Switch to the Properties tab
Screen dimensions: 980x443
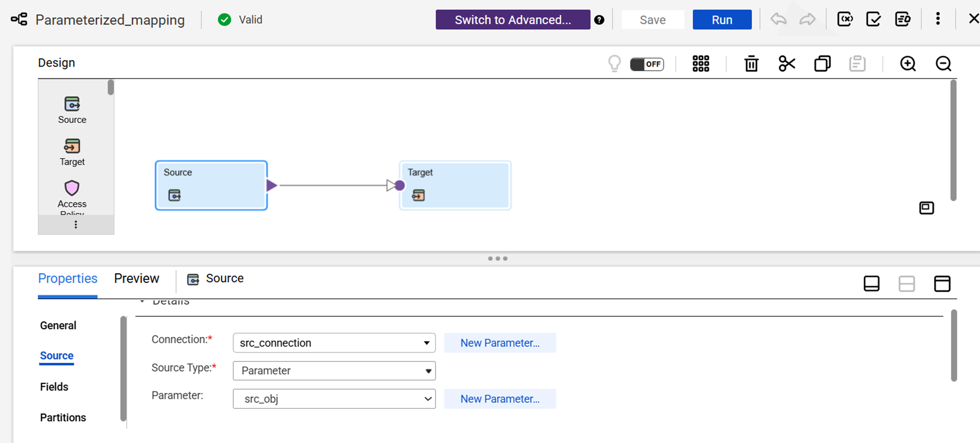(68, 279)
